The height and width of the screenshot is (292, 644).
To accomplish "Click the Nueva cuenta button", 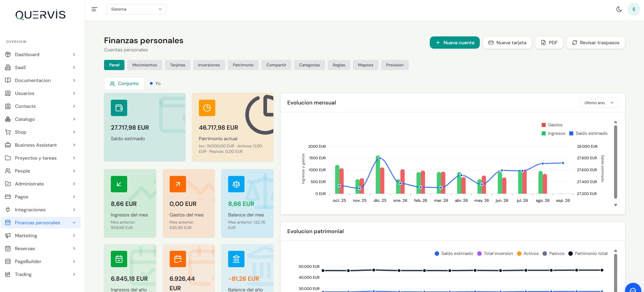I will click(x=455, y=43).
